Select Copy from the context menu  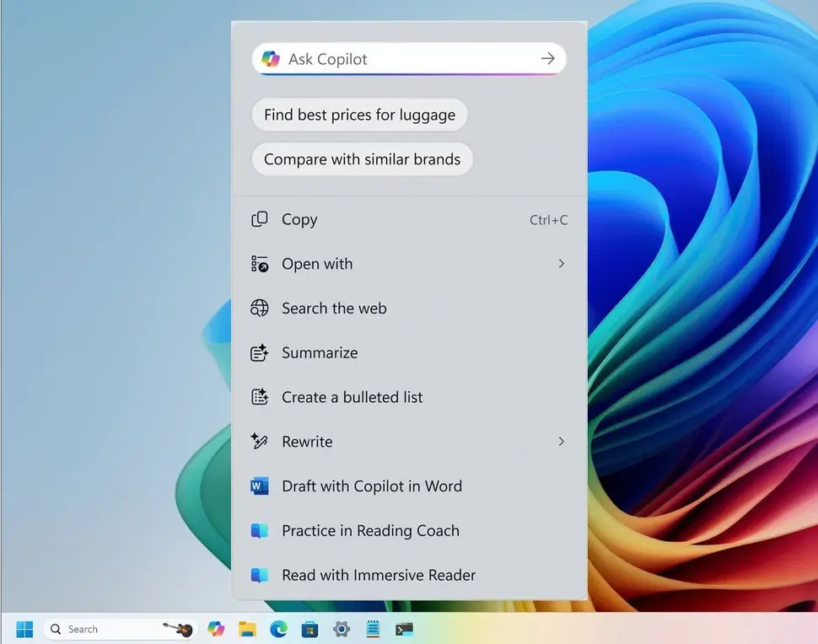tap(410, 219)
